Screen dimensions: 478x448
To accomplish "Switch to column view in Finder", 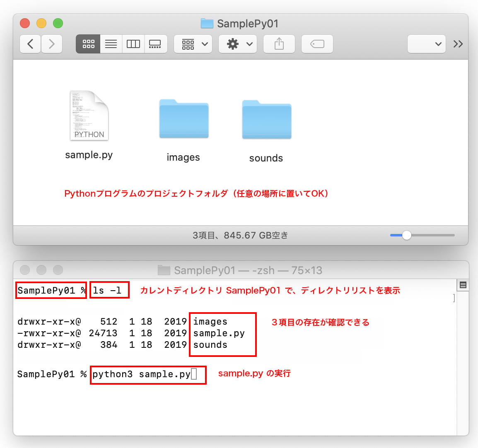I will (133, 44).
